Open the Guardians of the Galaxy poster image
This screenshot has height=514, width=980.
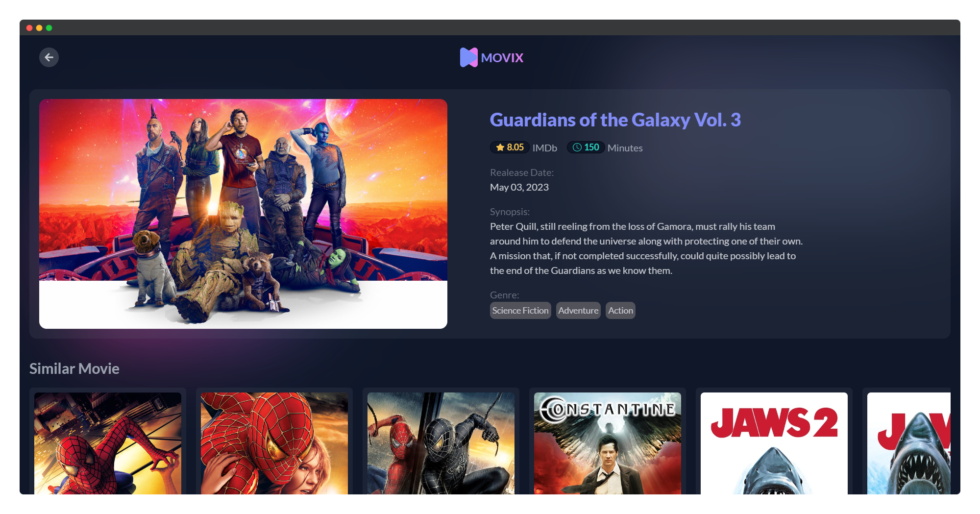tap(243, 214)
